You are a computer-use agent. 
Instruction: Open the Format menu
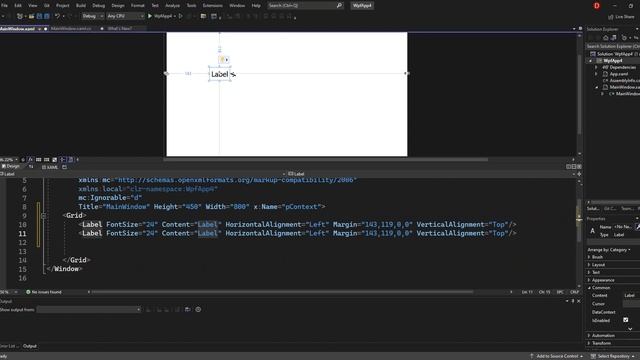point(138,5)
